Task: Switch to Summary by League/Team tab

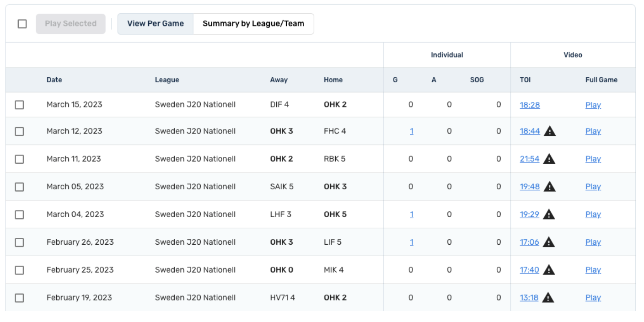Action: coord(253,24)
